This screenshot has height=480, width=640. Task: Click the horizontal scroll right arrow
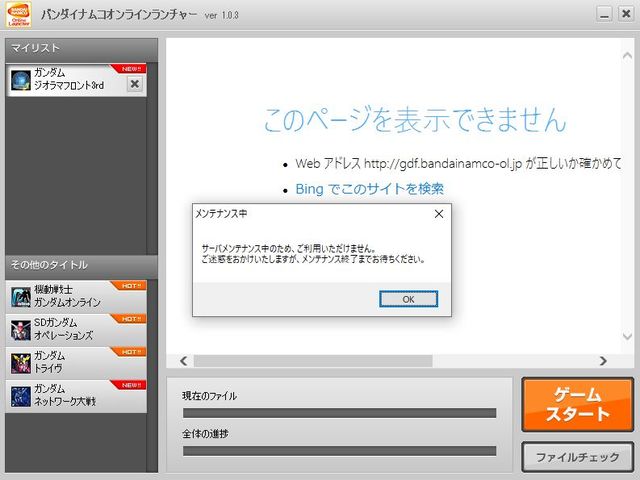pos(603,361)
